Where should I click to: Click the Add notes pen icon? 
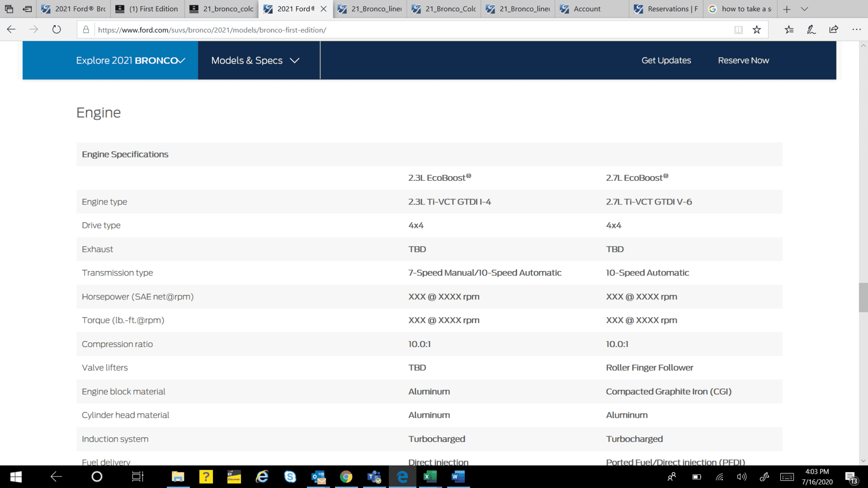[x=811, y=30]
